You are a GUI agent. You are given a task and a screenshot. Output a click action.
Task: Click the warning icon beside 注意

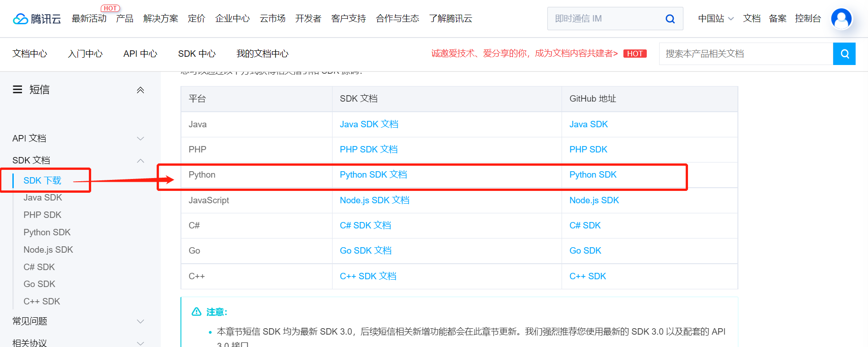click(197, 312)
